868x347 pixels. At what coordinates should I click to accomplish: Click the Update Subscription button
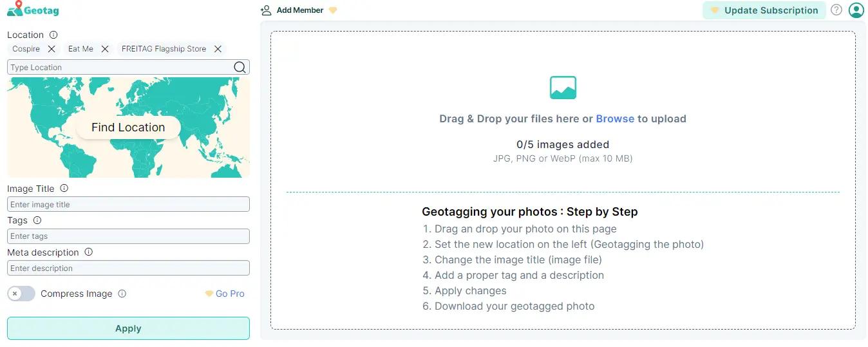764,10
